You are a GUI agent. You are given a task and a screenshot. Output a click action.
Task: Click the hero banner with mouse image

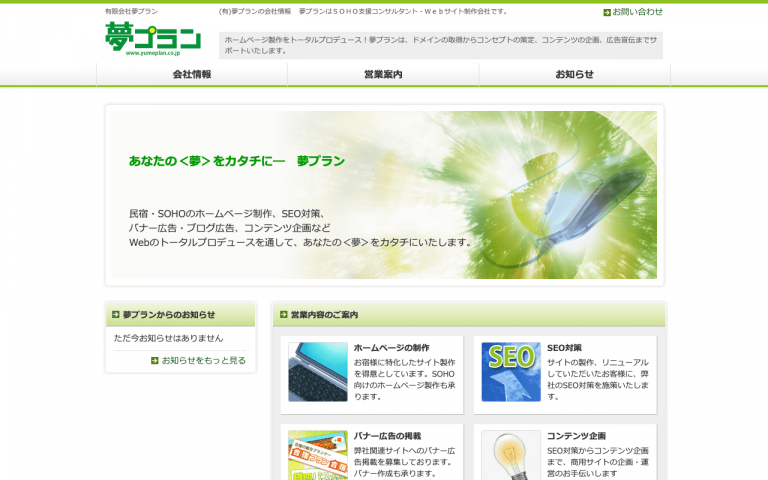(x=384, y=195)
